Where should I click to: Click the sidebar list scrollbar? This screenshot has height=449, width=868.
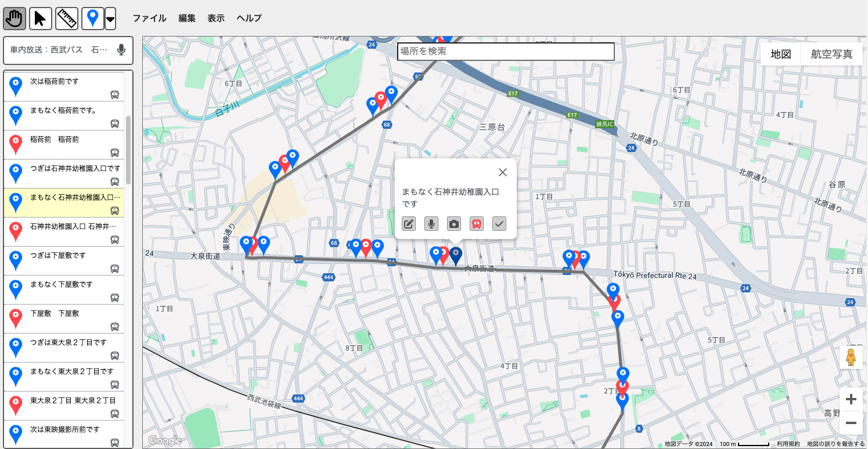click(128, 150)
